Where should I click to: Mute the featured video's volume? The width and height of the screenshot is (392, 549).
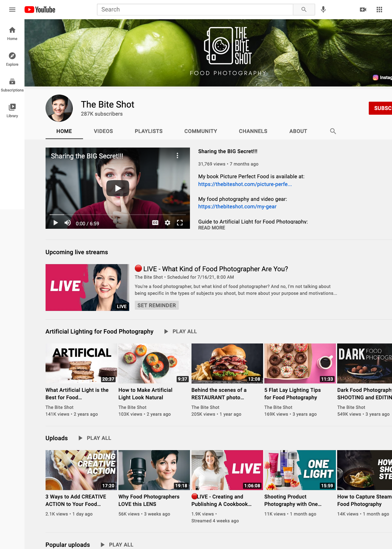(x=68, y=223)
